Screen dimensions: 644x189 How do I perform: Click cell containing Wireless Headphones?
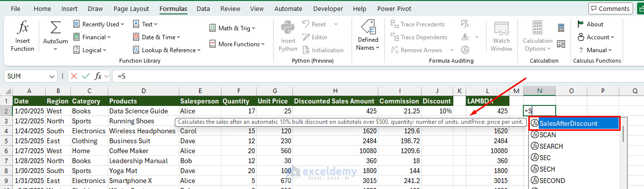point(143,131)
